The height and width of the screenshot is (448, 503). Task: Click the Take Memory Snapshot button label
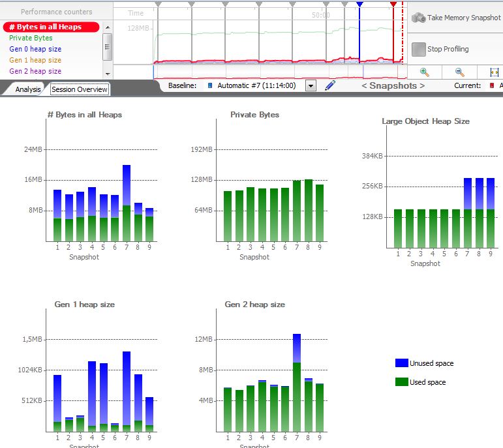click(464, 18)
